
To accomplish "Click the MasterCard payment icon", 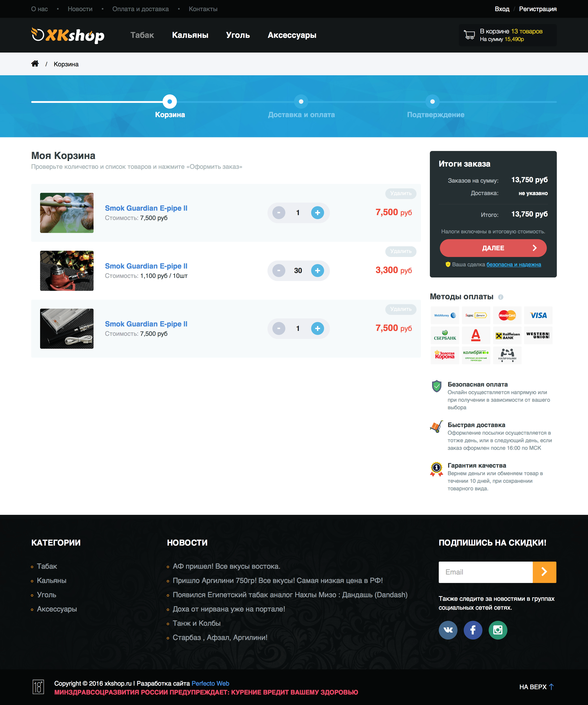I will point(506,315).
